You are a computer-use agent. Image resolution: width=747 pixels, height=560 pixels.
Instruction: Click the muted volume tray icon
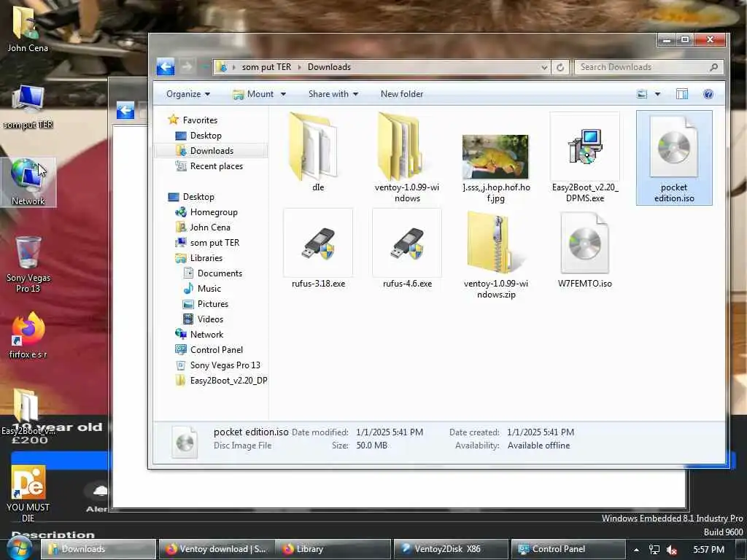(672, 550)
